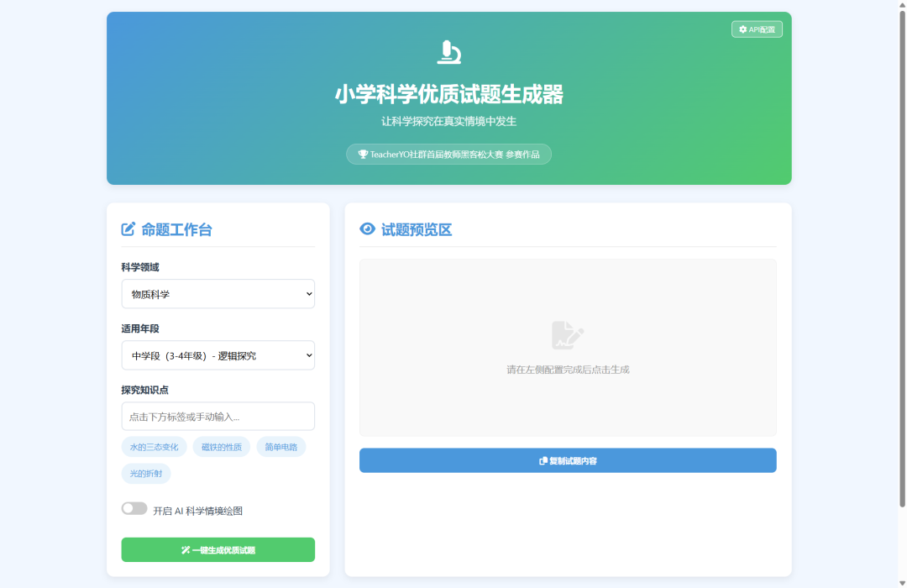This screenshot has height=588, width=907.
Task: Click the microscope icon in the header
Action: [448, 52]
